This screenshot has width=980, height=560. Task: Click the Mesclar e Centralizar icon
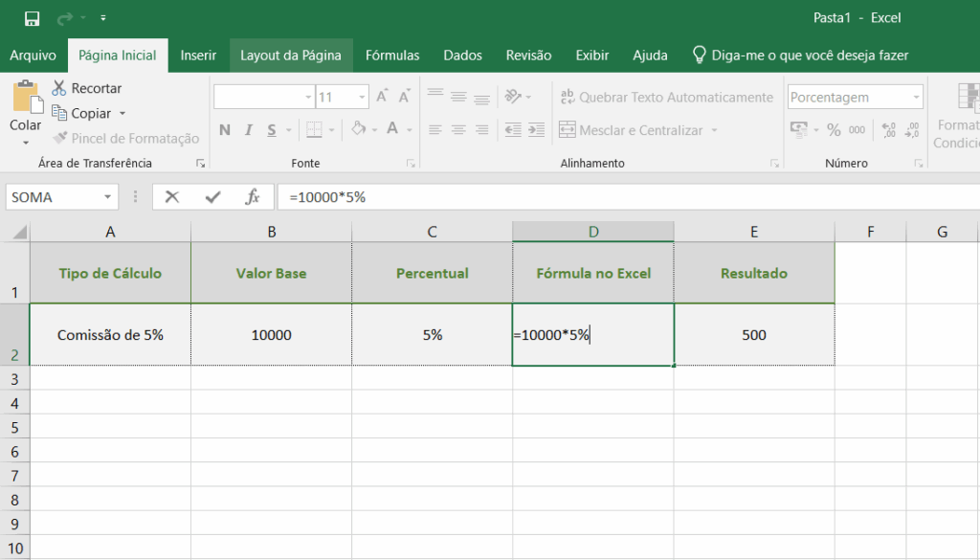568,129
